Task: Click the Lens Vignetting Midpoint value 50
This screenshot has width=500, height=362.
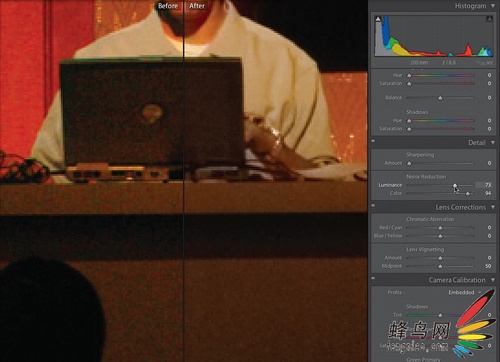Action: pos(488,266)
